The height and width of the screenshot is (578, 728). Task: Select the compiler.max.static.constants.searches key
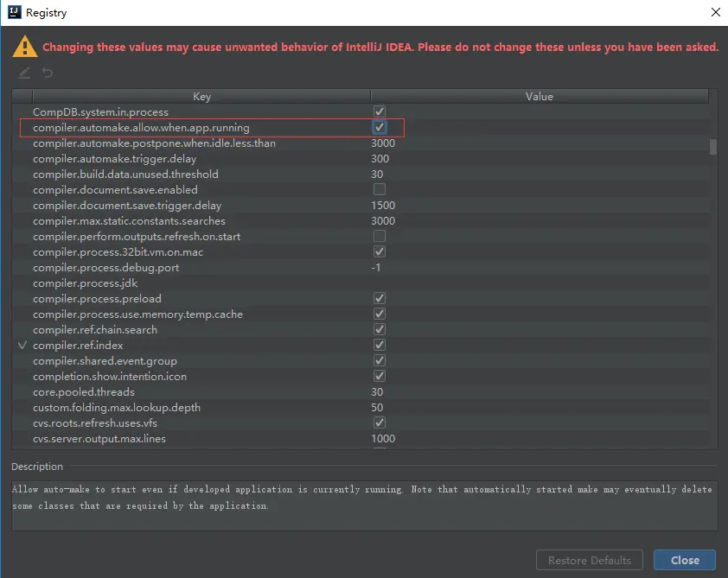129,221
